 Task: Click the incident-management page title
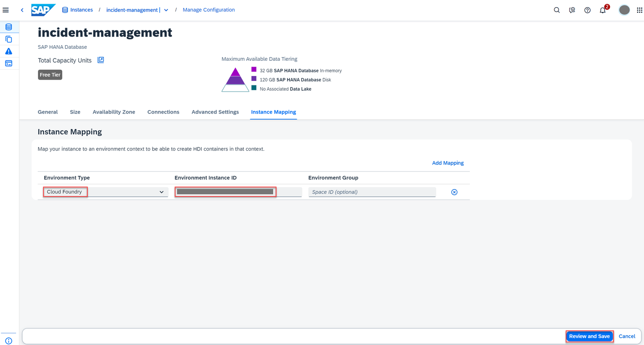(x=105, y=32)
